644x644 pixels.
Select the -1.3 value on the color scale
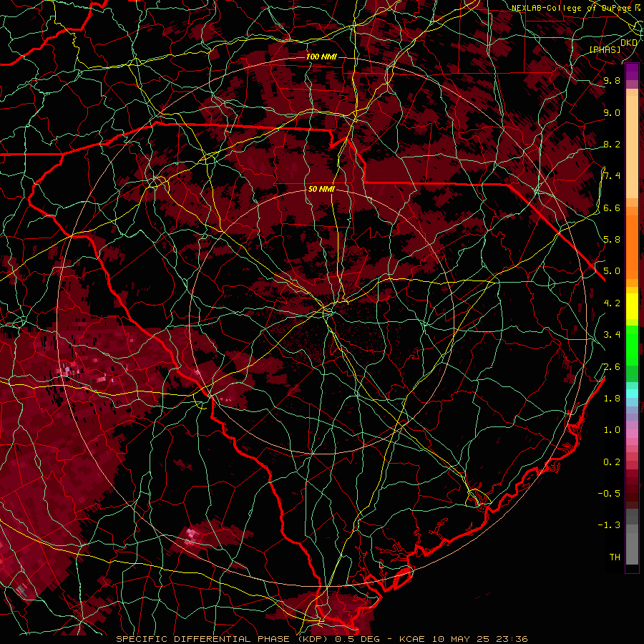(609, 525)
